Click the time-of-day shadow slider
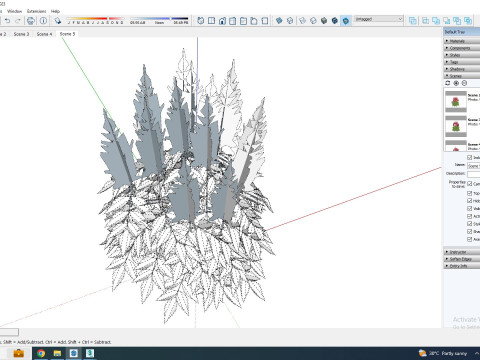 tap(159, 19)
